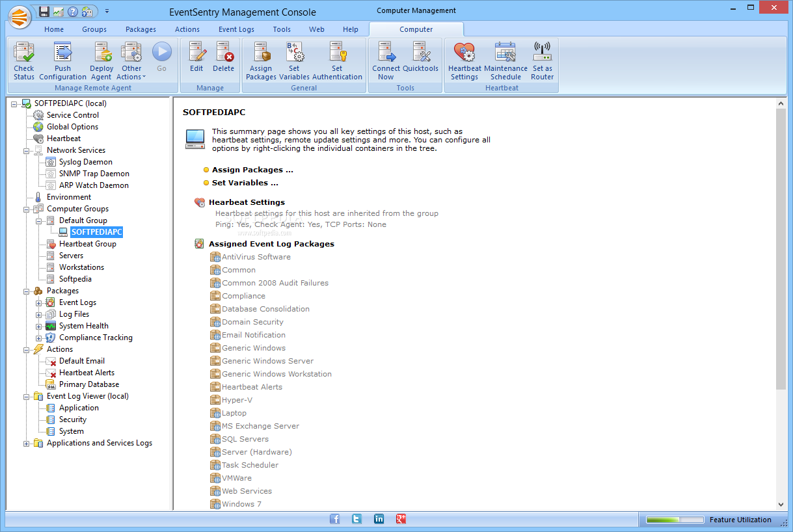Expand the Event Logs package node
793x532 pixels.
39,302
